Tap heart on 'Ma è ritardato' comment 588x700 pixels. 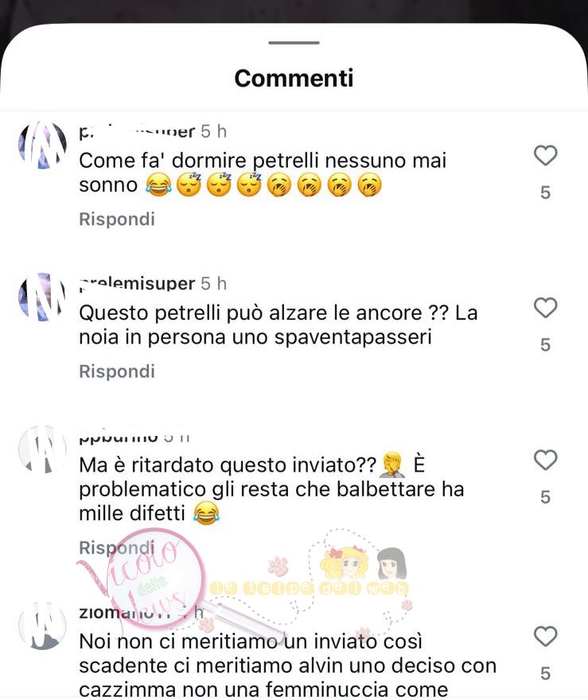coord(546,461)
